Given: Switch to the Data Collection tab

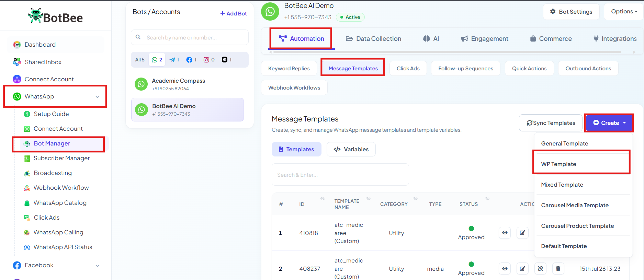Looking at the screenshot, I should point(373,39).
